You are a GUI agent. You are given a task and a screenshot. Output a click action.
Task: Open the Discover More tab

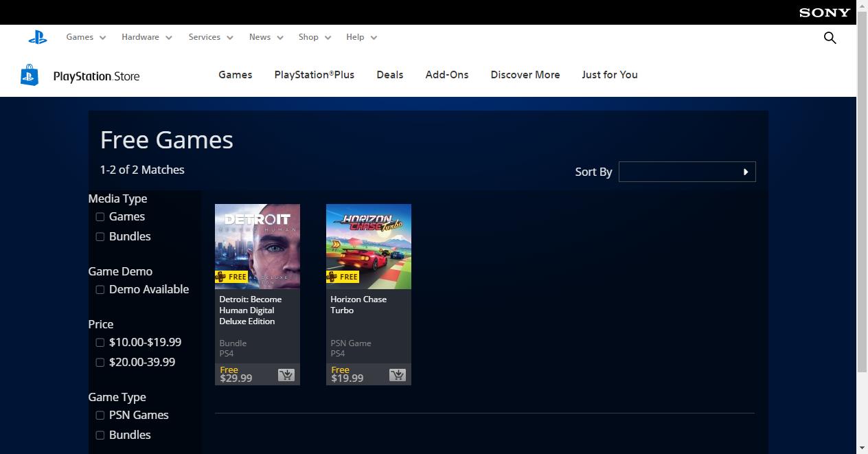pos(525,75)
